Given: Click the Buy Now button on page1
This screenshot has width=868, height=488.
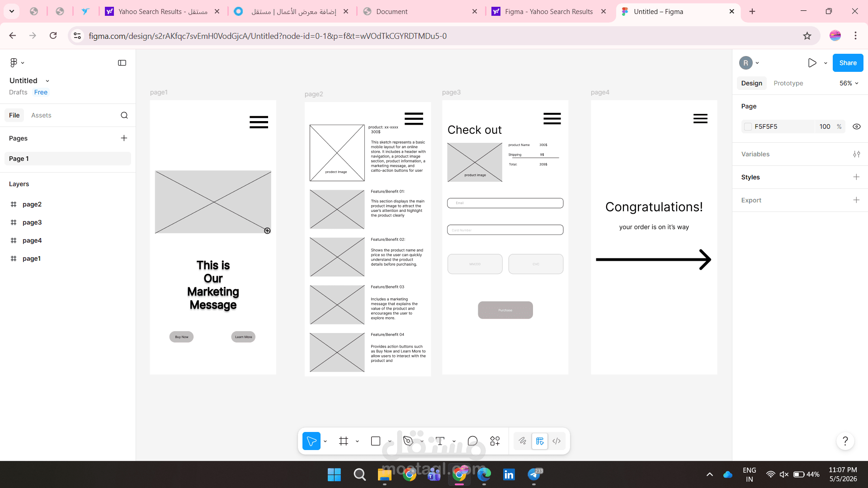Looking at the screenshot, I should pos(181,337).
